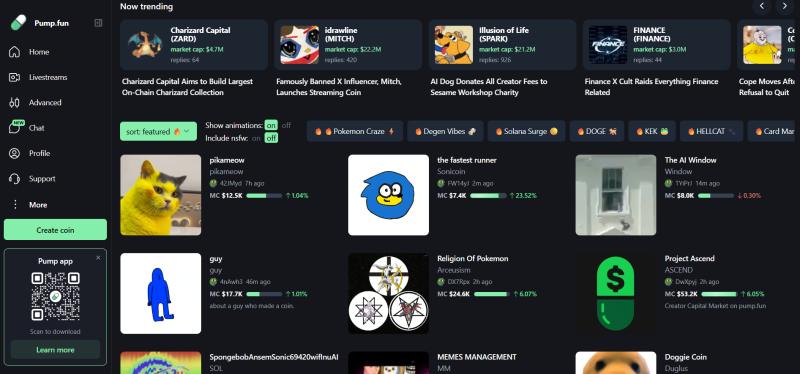Click the SpongebobAnsemSonic69420wifInuAI coin title
The image size is (800, 374).
[274, 357]
